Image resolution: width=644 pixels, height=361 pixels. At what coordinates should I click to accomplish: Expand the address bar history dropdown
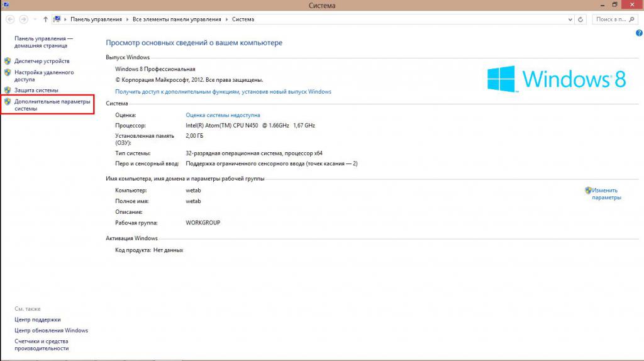pos(572,19)
